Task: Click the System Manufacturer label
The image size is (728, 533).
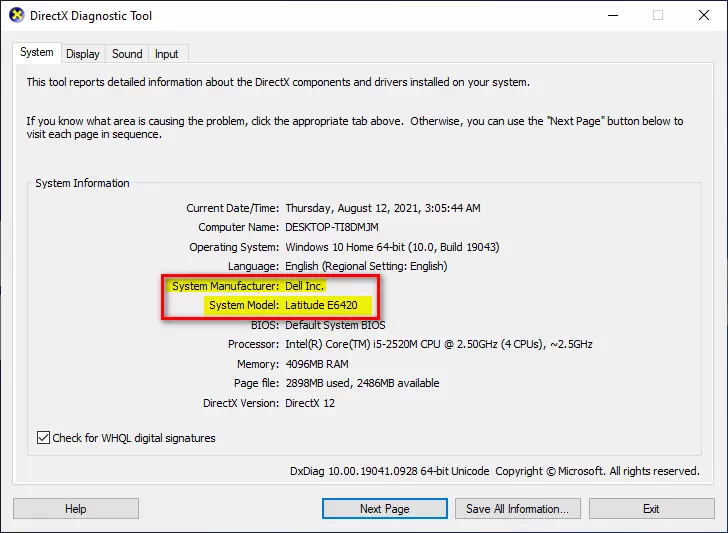Action: (x=226, y=286)
